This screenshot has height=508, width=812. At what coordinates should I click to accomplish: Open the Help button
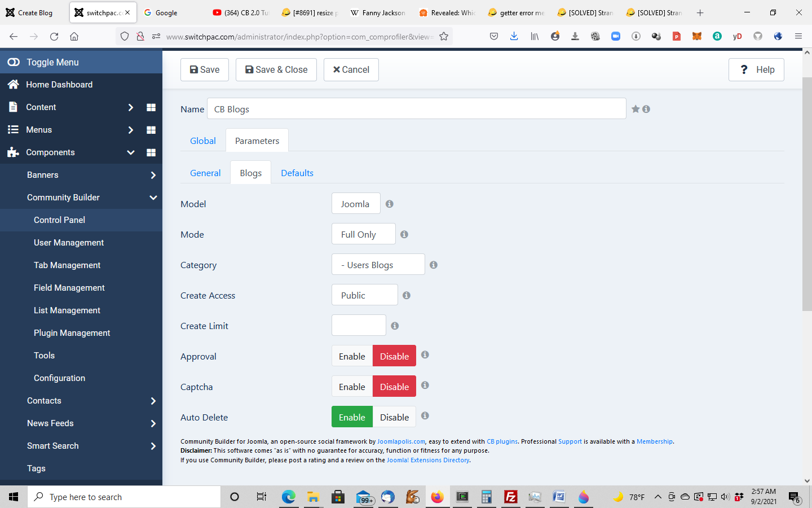(x=756, y=69)
